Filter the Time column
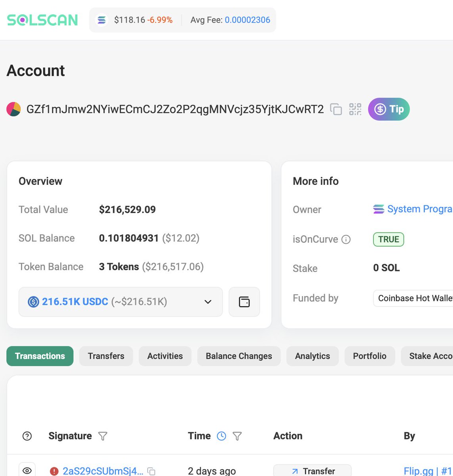The height and width of the screenshot is (476, 453). pos(237,436)
